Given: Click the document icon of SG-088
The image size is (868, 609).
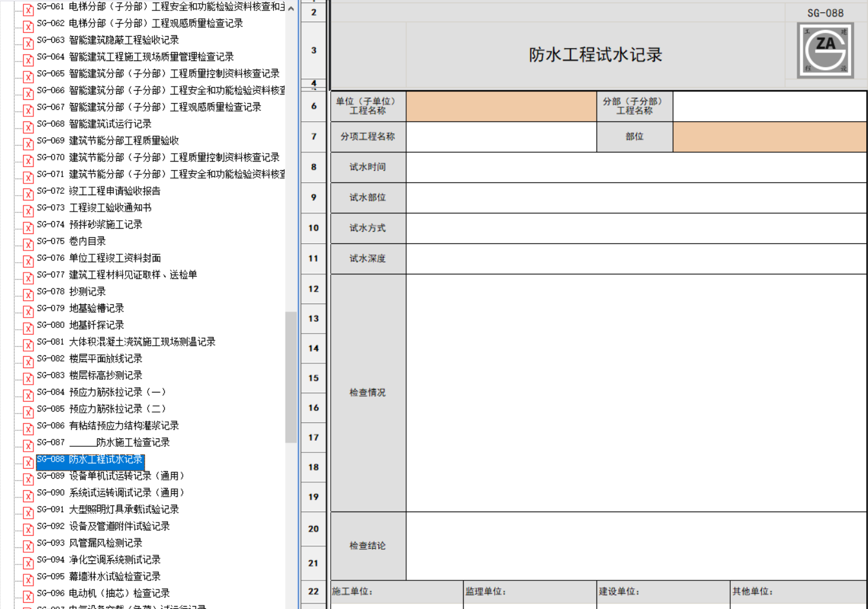Looking at the screenshot, I should [28, 463].
